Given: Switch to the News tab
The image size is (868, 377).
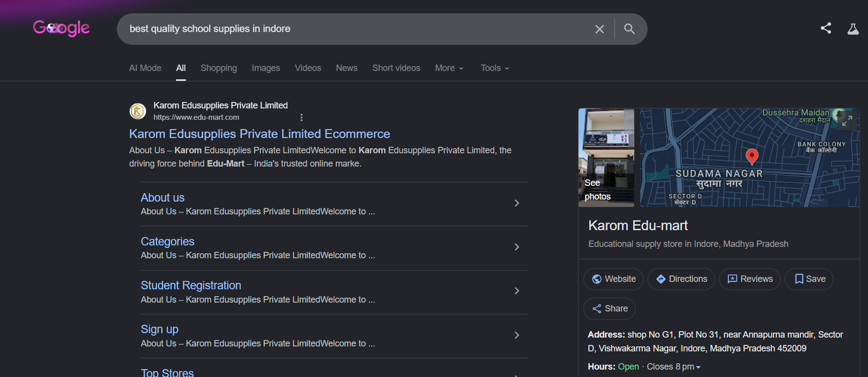Looking at the screenshot, I should [x=347, y=68].
